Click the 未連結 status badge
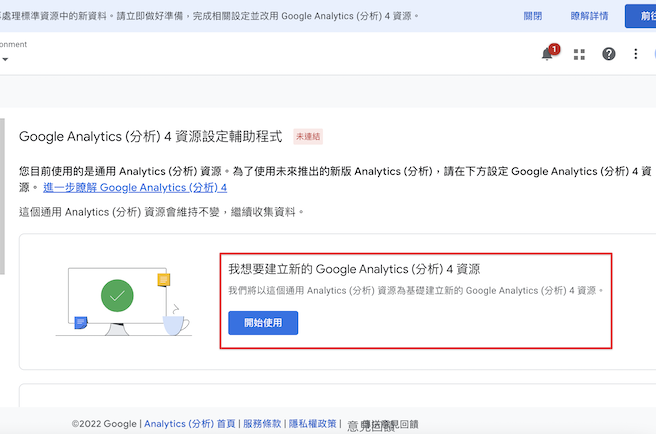Viewport: 656px width, 434px height. 308,136
